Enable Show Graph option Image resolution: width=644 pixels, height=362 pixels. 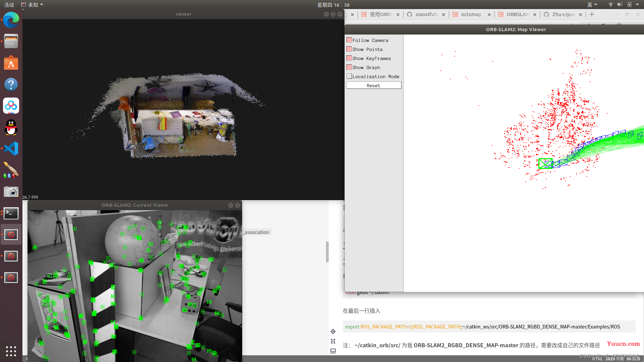click(x=349, y=67)
